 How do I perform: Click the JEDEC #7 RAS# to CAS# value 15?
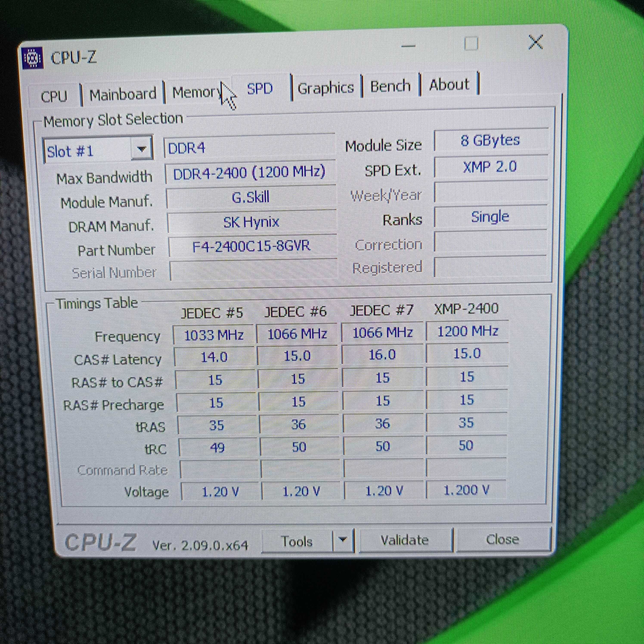383,378
